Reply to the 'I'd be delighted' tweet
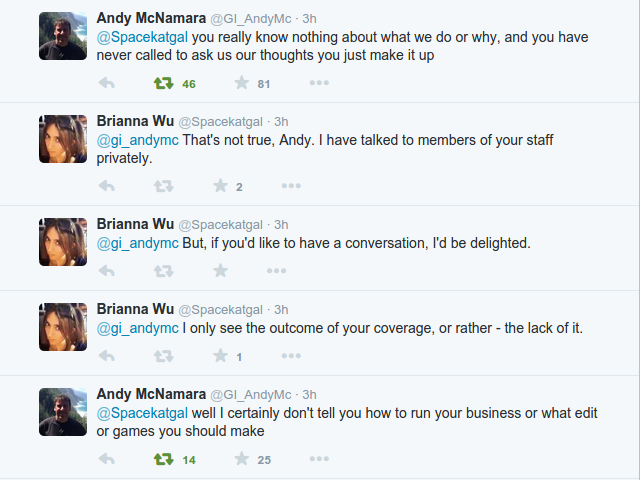Viewport: 640px width, 480px height. pyautogui.click(x=107, y=271)
